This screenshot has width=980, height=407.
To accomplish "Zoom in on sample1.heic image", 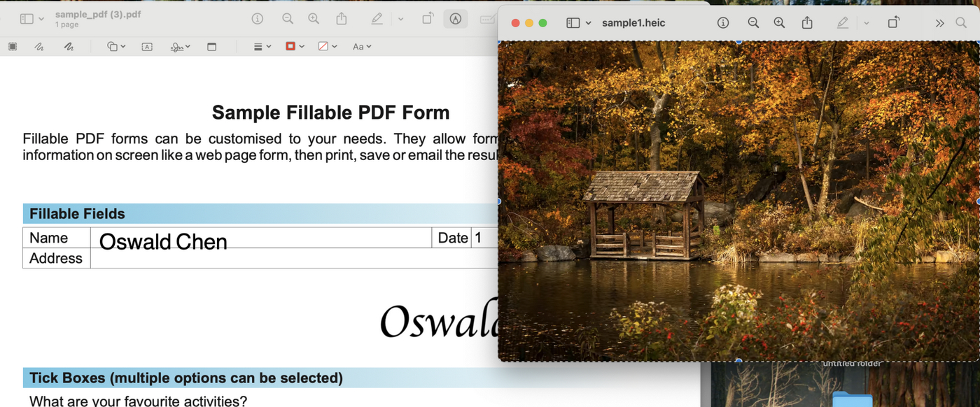I will click(x=779, y=23).
